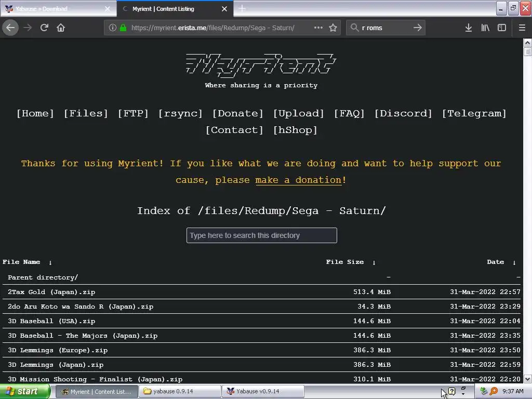Focus the browser search box
532x399 pixels.
point(385,28)
